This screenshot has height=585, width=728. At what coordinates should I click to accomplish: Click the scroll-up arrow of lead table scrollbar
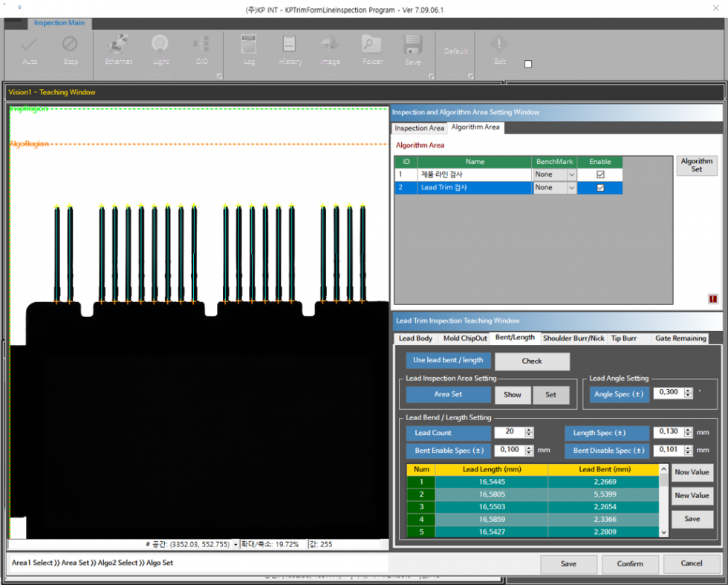tap(663, 469)
